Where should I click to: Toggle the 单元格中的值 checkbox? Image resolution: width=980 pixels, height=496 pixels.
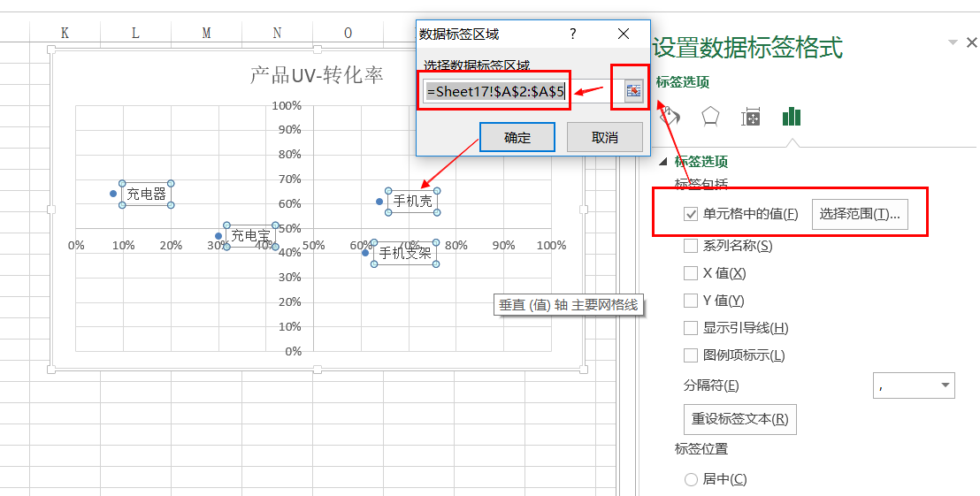pyautogui.click(x=691, y=214)
